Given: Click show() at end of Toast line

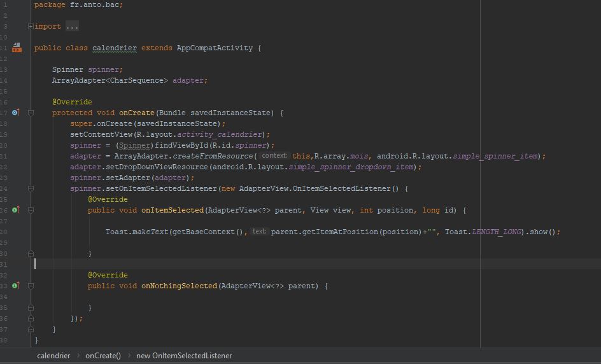Looking at the screenshot, I should (542, 232).
